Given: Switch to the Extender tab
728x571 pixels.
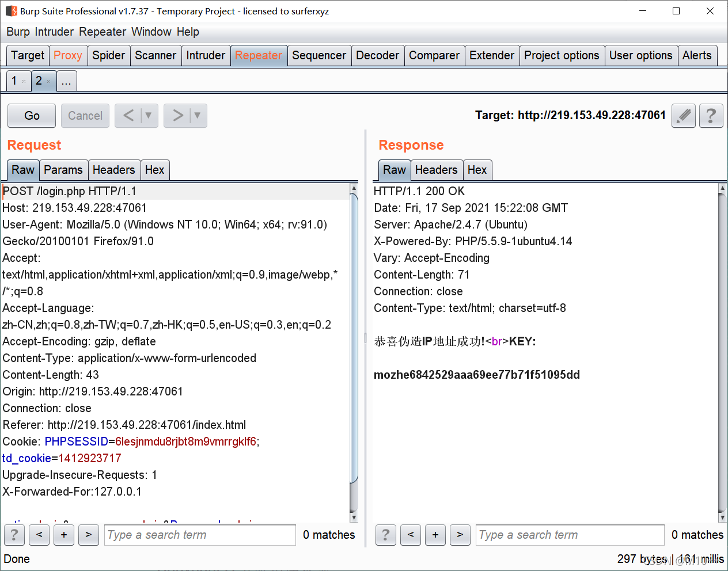Looking at the screenshot, I should [492, 55].
